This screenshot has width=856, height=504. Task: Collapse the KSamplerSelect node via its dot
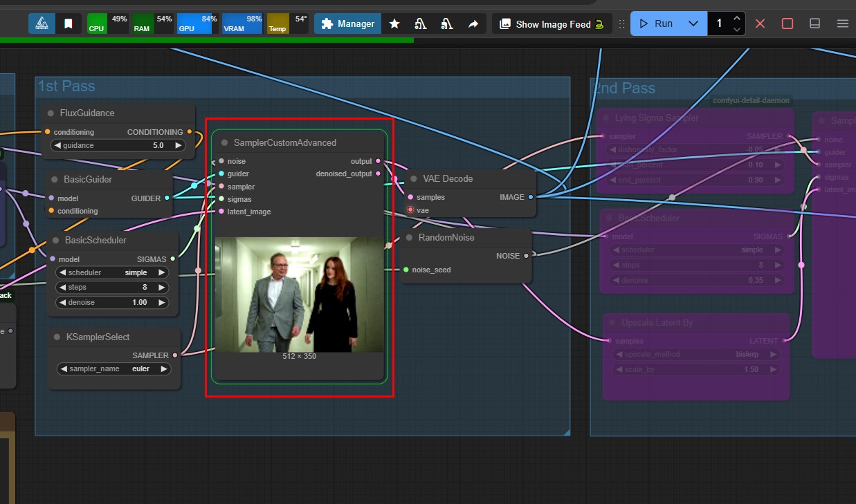tap(56, 337)
